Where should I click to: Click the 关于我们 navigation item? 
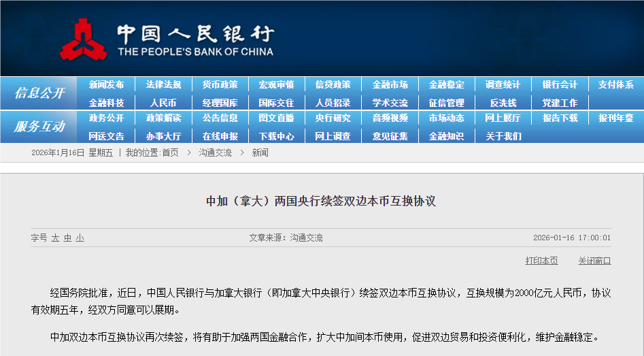[x=503, y=136]
